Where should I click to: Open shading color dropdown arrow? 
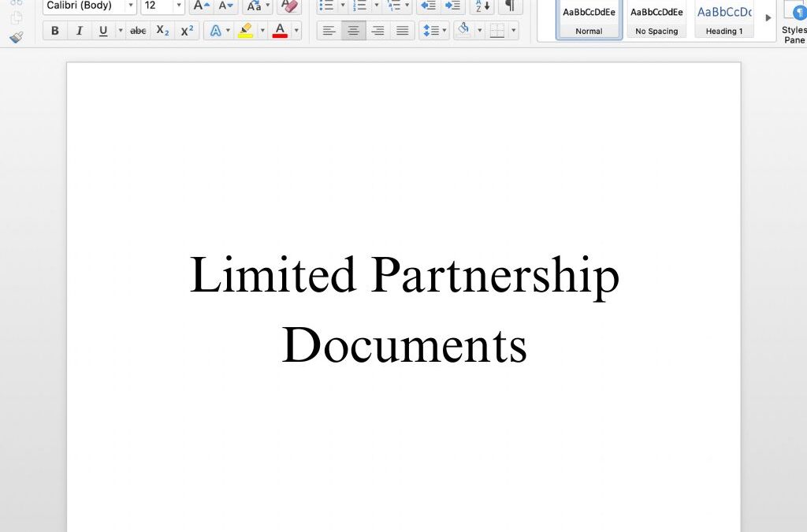[480, 31]
